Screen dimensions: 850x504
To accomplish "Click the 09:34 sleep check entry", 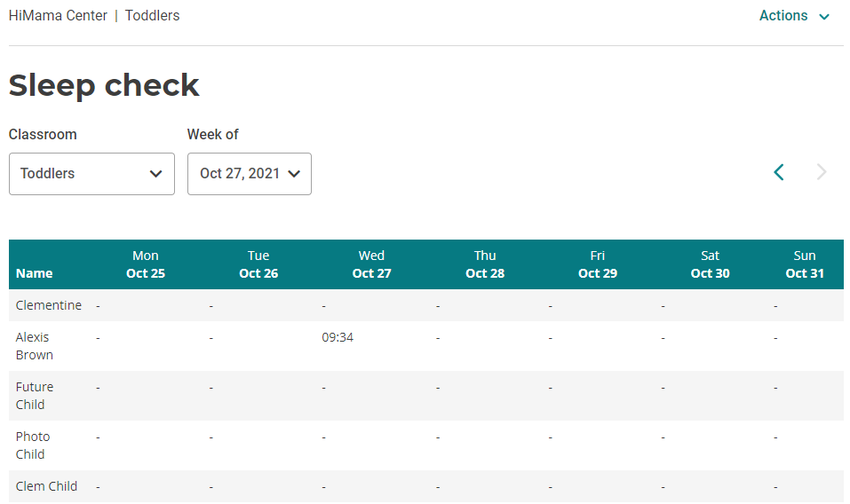I will [x=338, y=337].
